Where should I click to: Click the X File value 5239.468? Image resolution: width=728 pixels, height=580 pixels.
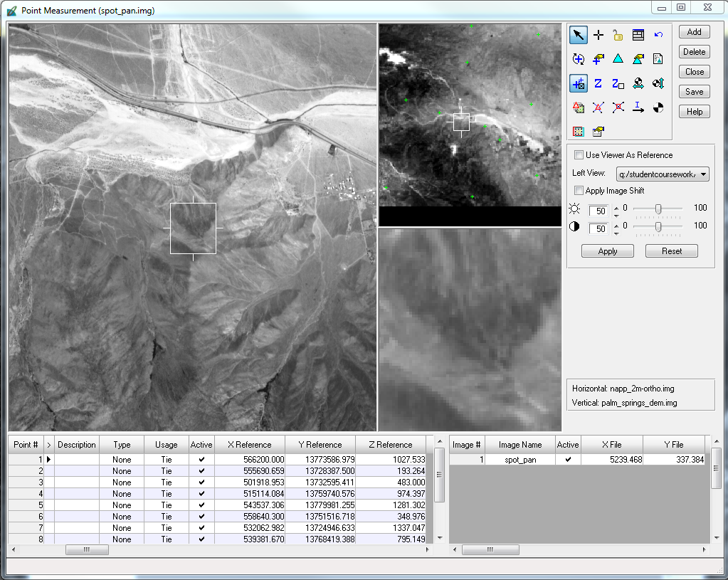[612, 459]
